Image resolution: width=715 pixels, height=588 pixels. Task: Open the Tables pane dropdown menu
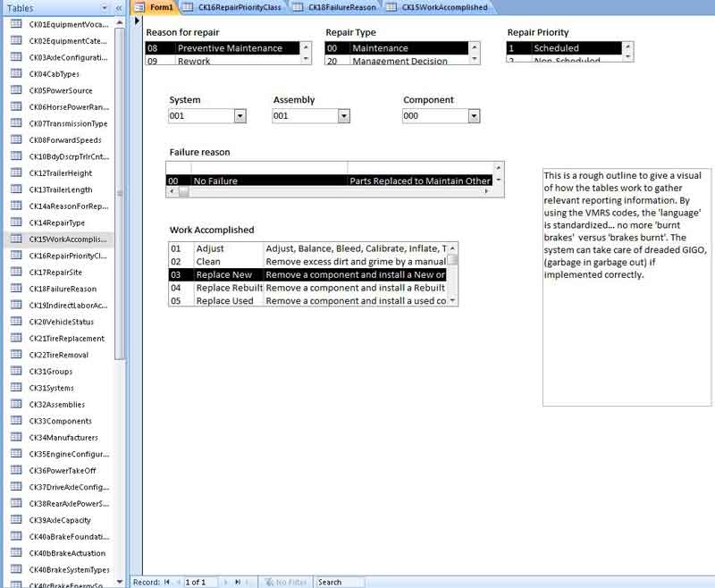click(105, 8)
